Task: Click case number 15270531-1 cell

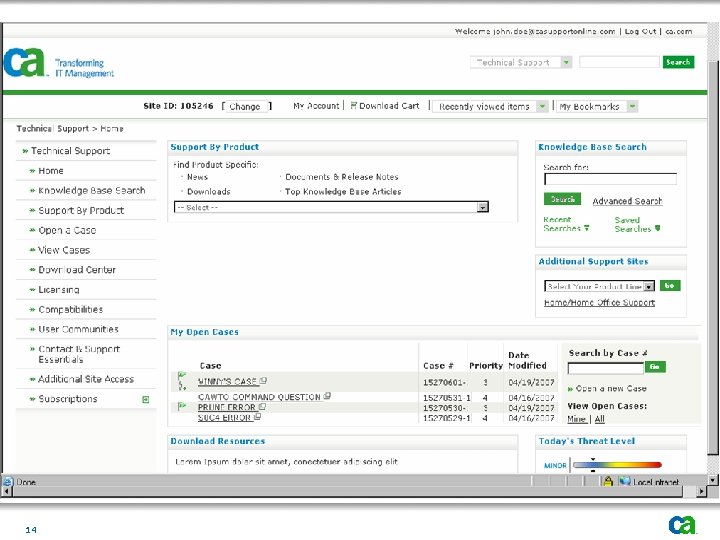Action: 446,398
